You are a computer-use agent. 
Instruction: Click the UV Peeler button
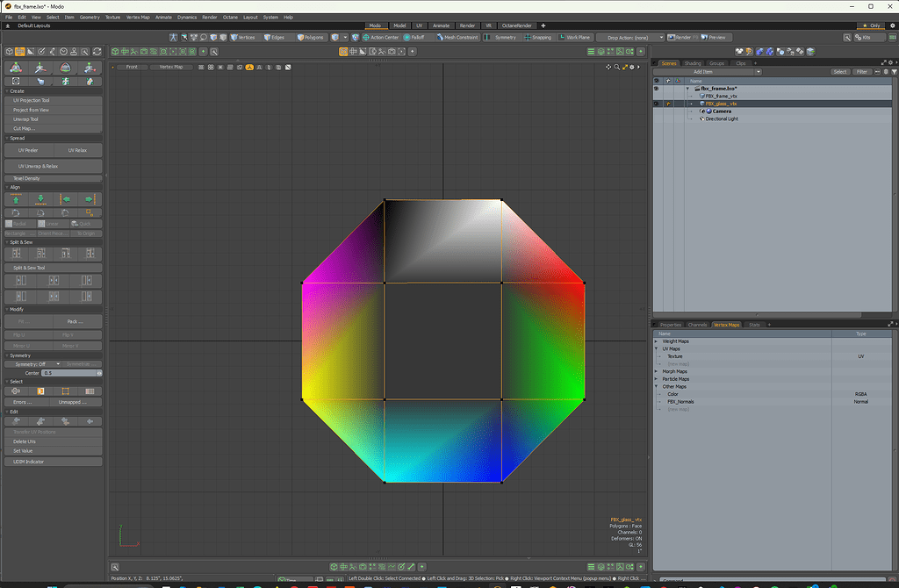(x=29, y=150)
